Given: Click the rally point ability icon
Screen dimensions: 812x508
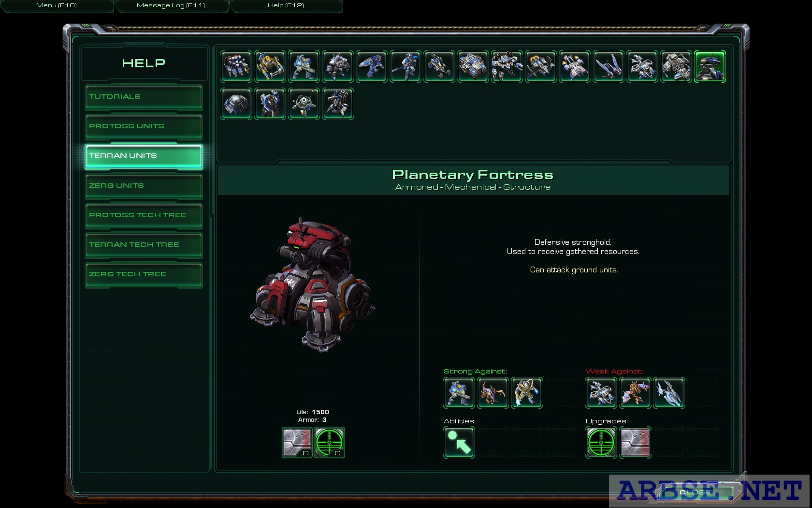Looking at the screenshot, I should pyautogui.click(x=459, y=442).
